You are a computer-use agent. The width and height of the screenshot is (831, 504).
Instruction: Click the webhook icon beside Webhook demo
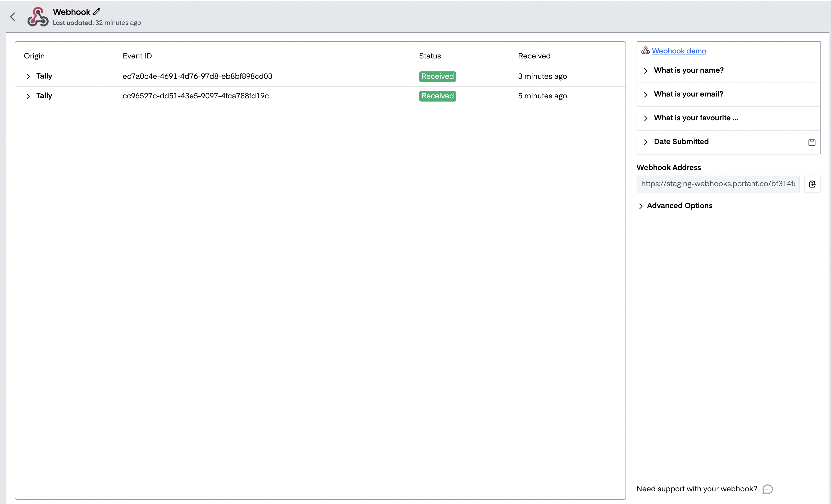tap(645, 50)
